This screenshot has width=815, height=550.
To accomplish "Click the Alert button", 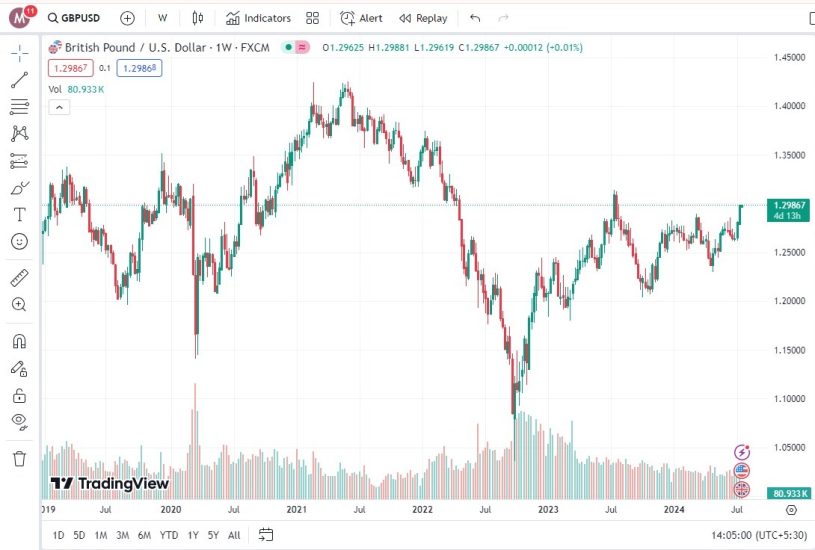I will pos(361,18).
